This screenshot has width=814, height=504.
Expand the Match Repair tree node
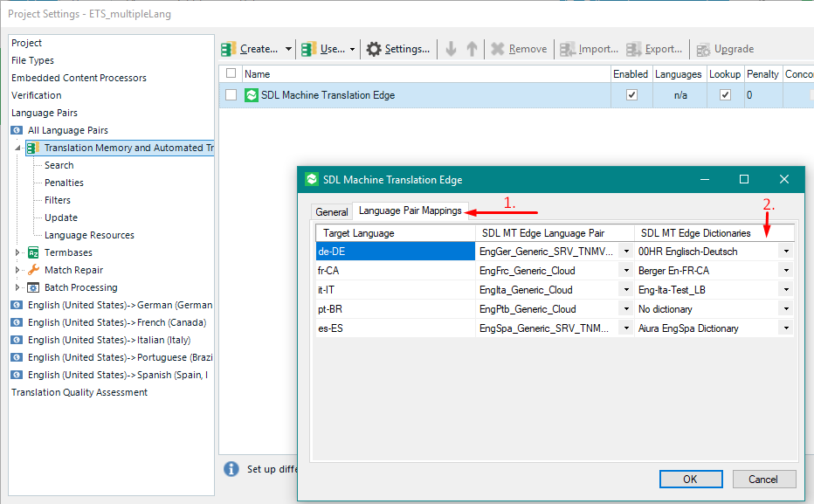click(17, 270)
